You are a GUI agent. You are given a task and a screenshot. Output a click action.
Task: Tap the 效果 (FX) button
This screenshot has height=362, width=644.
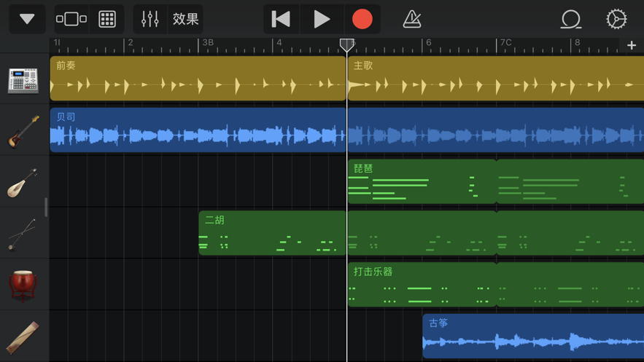[185, 19]
